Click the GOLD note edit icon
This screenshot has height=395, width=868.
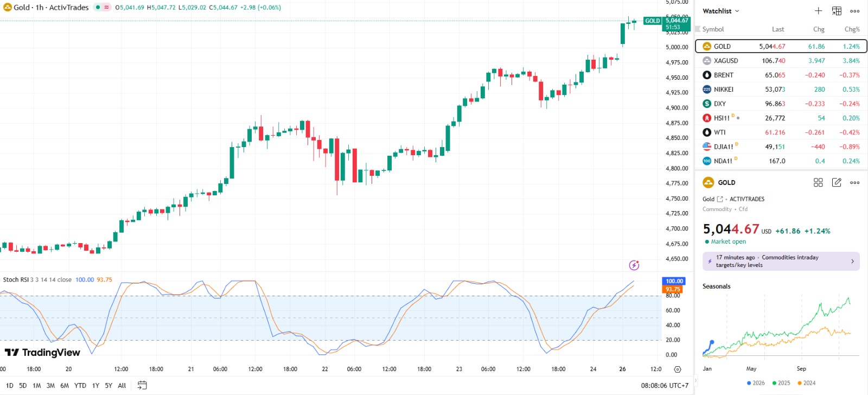point(837,183)
